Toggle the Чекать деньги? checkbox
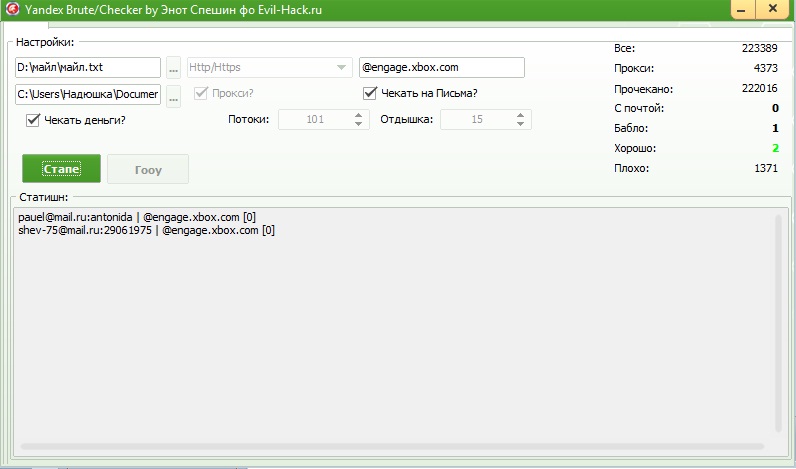 tap(33, 120)
